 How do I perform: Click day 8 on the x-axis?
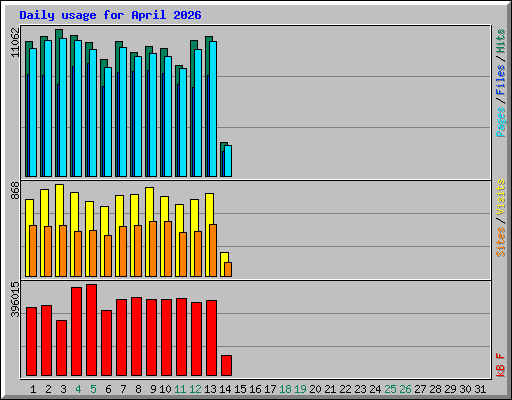pos(138,389)
